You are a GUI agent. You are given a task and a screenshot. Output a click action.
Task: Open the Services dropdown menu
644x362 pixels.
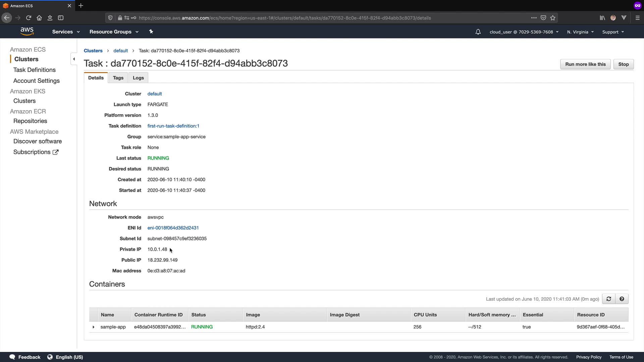coord(66,32)
